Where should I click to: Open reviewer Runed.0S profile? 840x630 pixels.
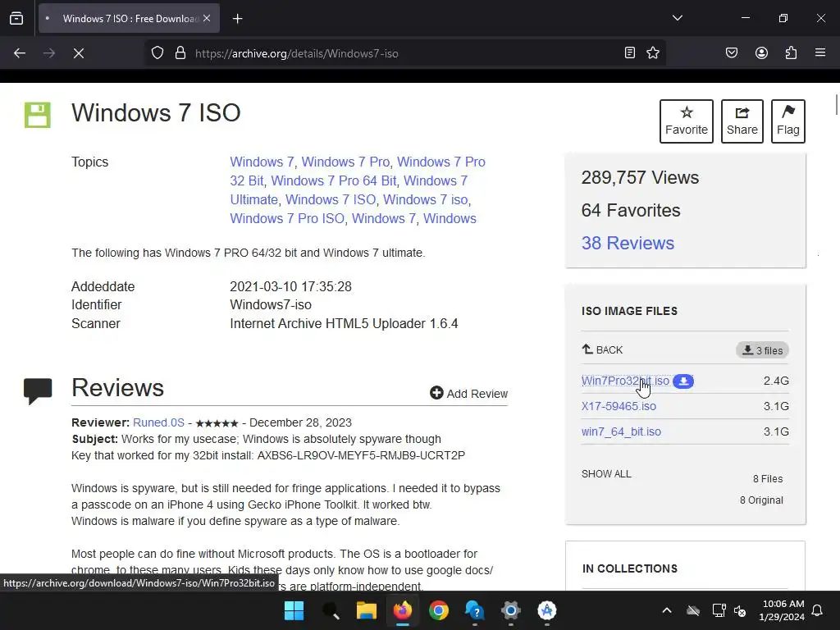(158, 422)
